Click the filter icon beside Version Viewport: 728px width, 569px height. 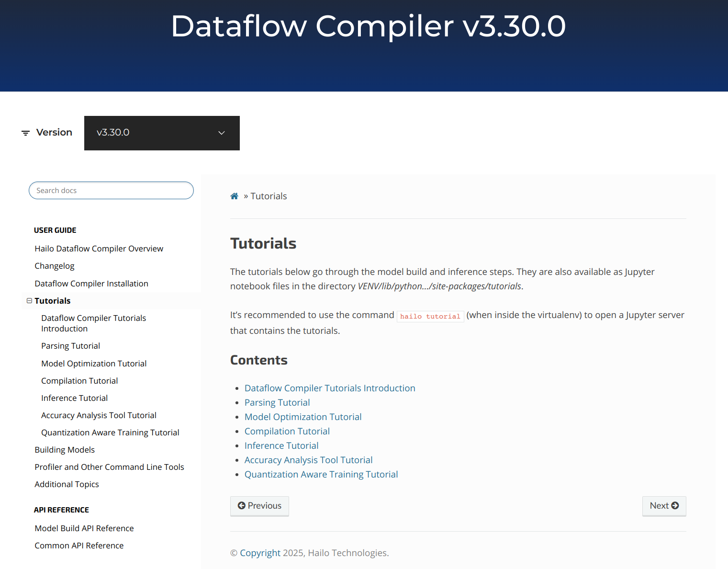pos(26,133)
